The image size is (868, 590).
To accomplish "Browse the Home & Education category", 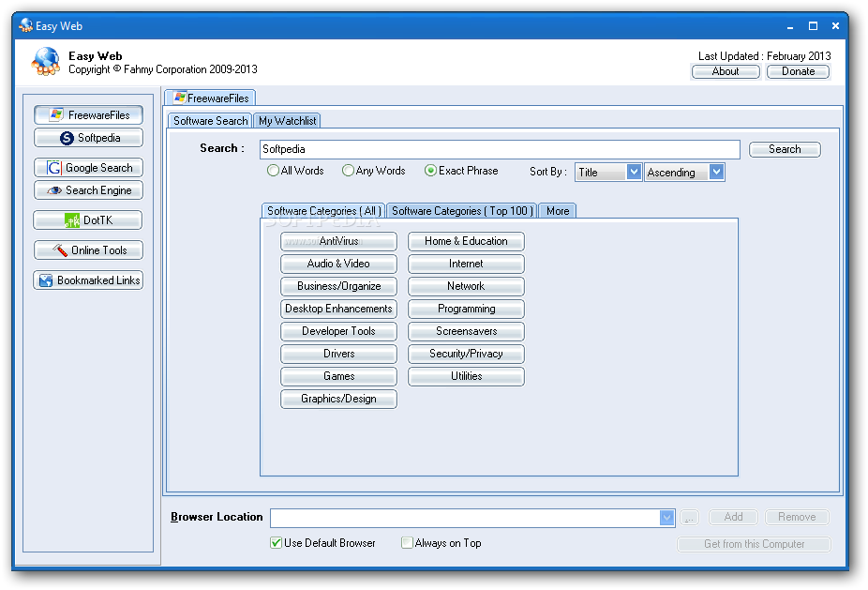I will (466, 242).
